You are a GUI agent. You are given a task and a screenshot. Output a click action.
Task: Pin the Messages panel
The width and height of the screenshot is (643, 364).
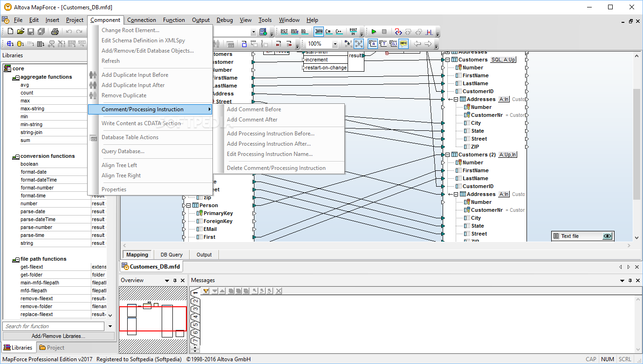(629, 281)
